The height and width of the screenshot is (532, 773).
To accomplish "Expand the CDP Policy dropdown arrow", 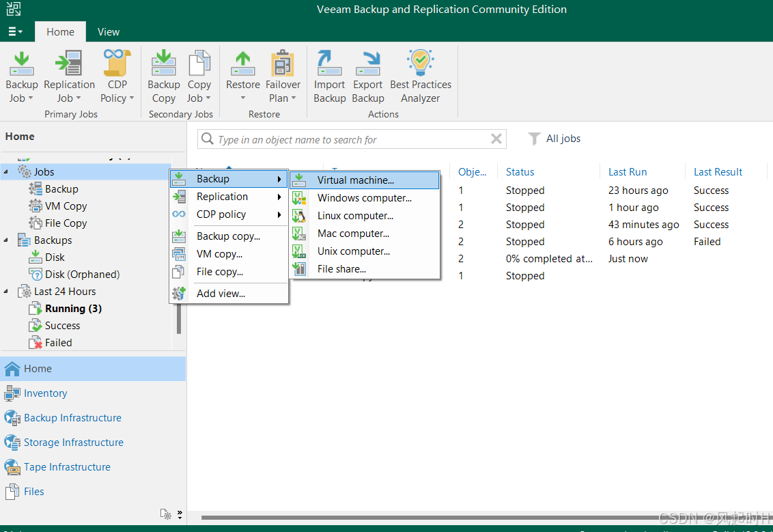I will 132,98.
